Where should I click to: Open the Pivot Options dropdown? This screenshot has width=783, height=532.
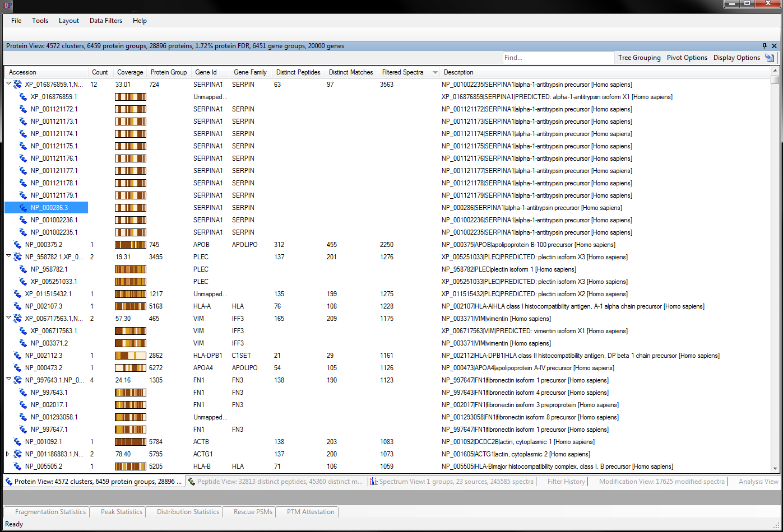coord(687,58)
